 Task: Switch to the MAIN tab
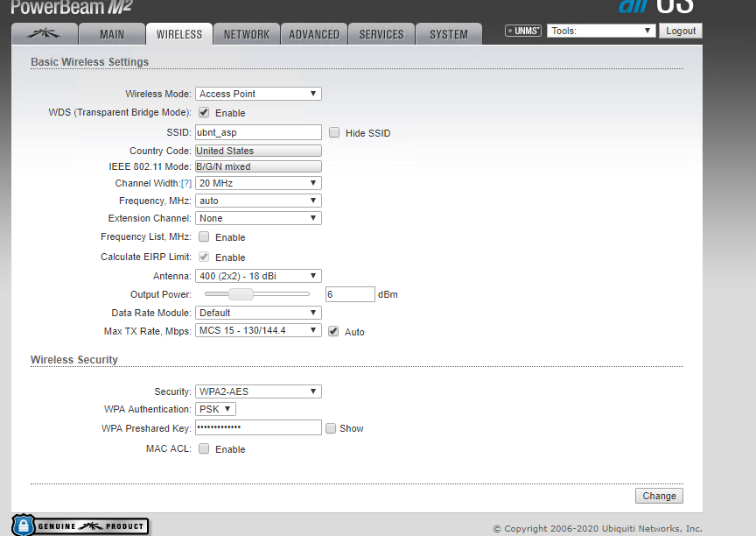(112, 34)
